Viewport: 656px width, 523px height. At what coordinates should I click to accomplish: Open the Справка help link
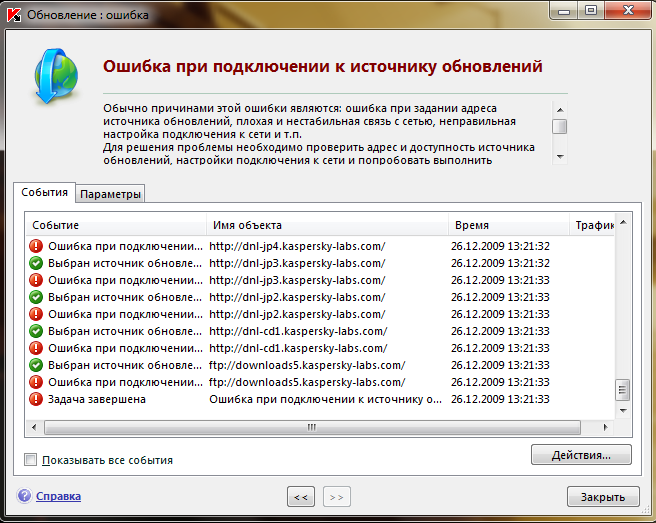(x=58, y=496)
